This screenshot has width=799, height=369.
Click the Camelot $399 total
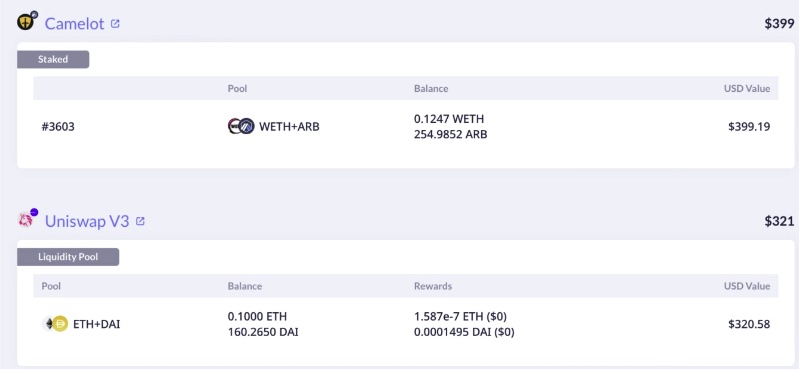tap(779, 23)
